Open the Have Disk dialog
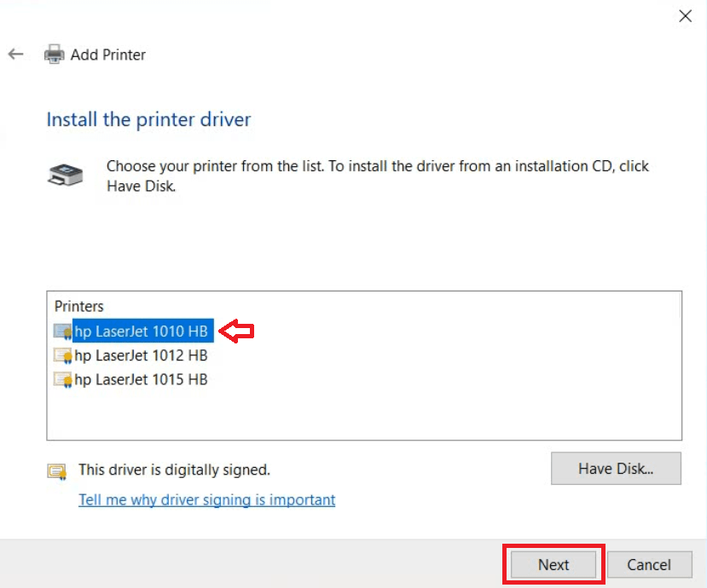 [616, 468]
